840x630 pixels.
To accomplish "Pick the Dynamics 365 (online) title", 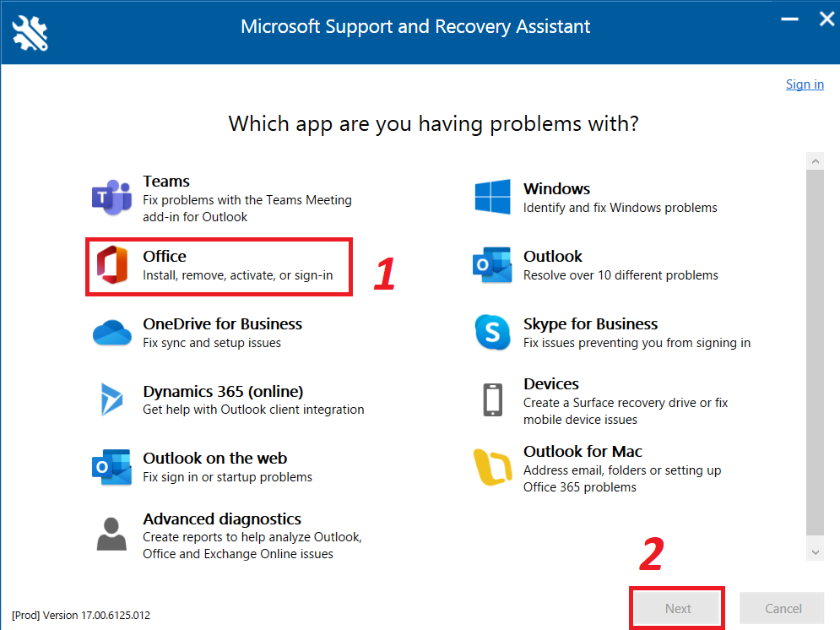I will pyautogui.click(x=223, y=392).
